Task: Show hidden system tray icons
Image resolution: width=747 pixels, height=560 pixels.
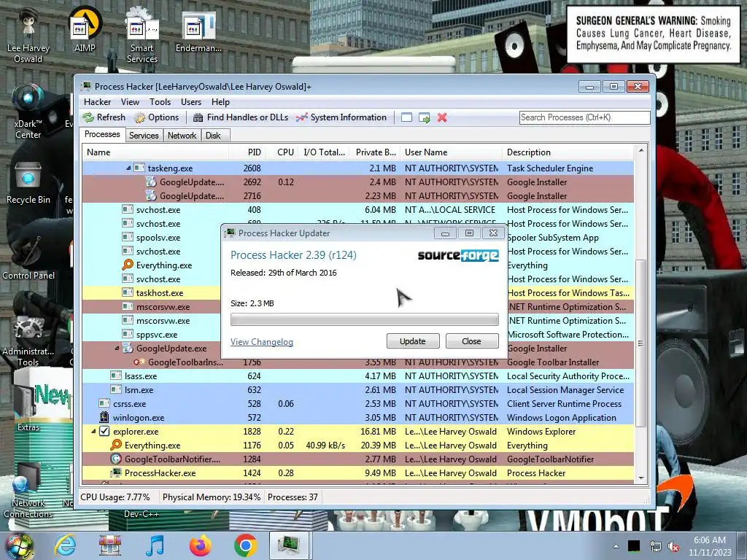Action: tap(616, 547)
